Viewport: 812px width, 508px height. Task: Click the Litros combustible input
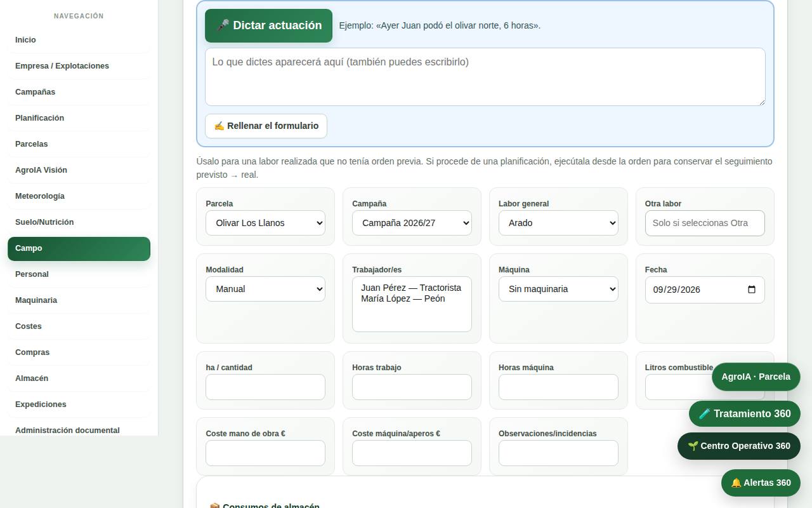click(x=678, y=388)
